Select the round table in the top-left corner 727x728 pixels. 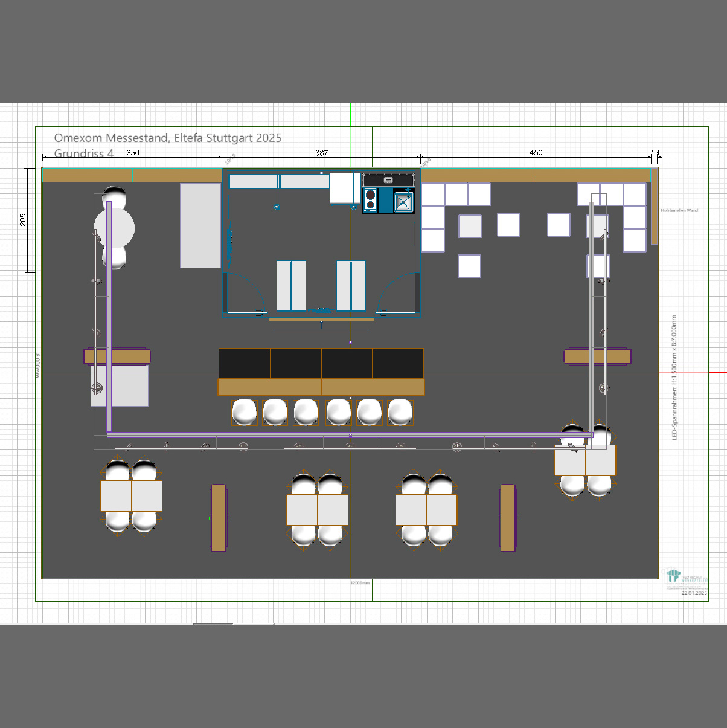click(x=115, y=228)
